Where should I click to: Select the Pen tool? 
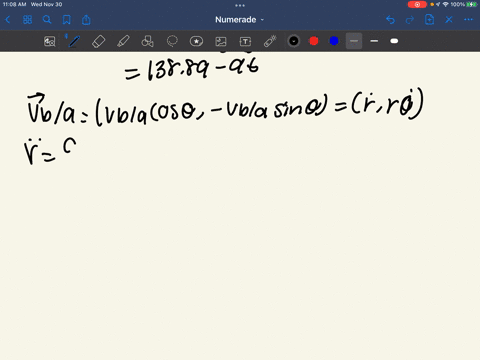tap(74, 41)
